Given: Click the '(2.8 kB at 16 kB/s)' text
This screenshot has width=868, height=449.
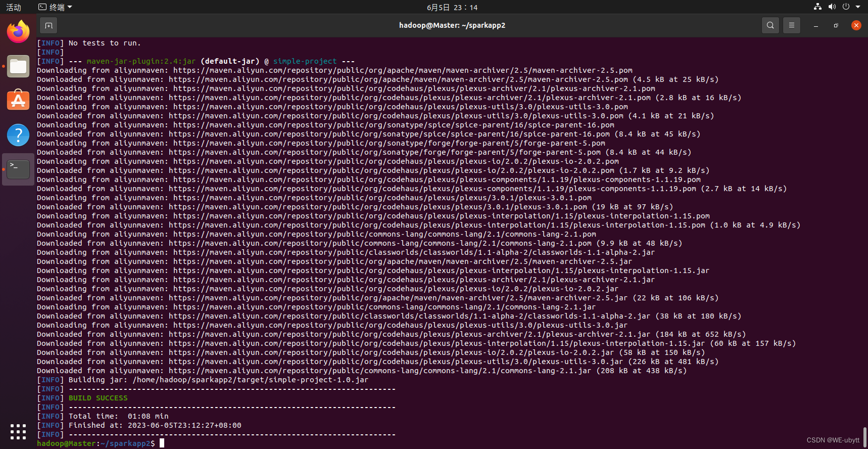Looking at the screenshot, I should click(x=698, y=98).
